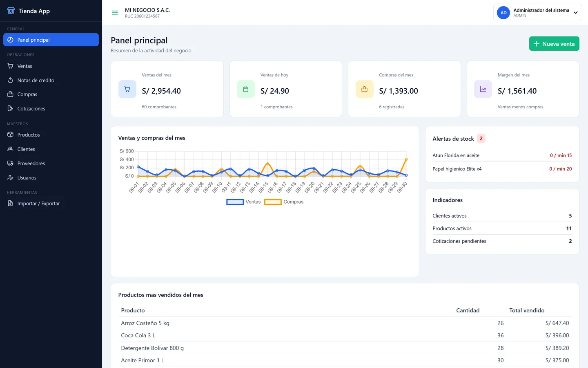The height and width of the screenshot is (368, 588).
Task: Expand the Administrador del sistema user dropdown chevron
Action: (575, 13)
